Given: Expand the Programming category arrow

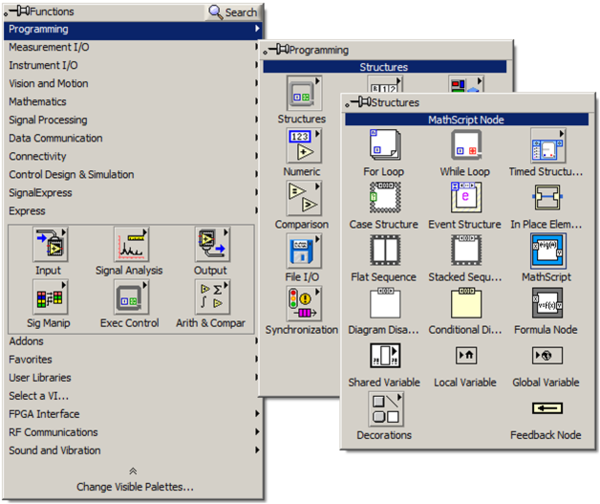Looking at the screenshot, I should [x=257, y=29].
